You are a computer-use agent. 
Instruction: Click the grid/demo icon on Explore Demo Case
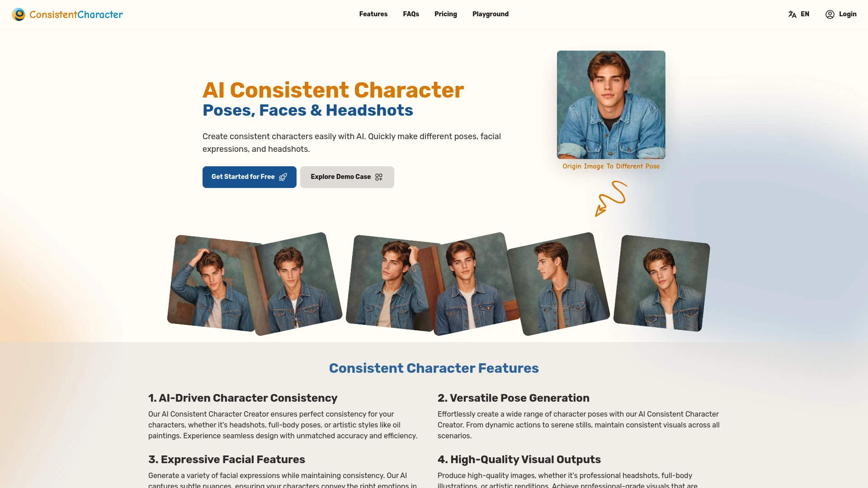[378, 177]
